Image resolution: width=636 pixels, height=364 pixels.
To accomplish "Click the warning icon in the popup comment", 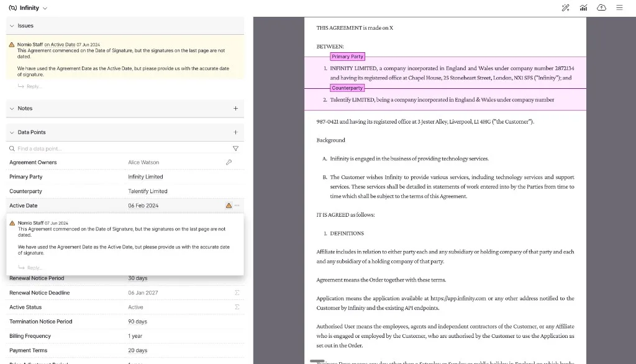I will [x=12, y=223].
